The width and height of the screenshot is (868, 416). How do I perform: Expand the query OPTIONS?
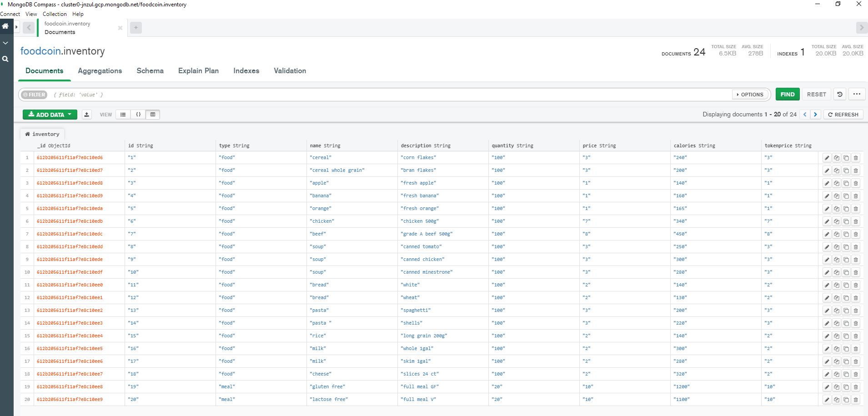(750, 95)
